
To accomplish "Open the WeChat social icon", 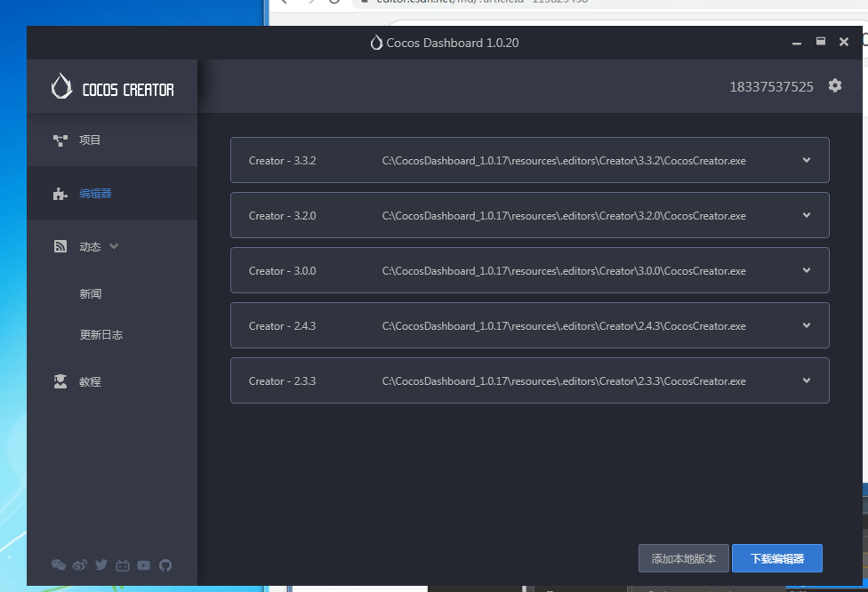I will click(x=59, y=565).
